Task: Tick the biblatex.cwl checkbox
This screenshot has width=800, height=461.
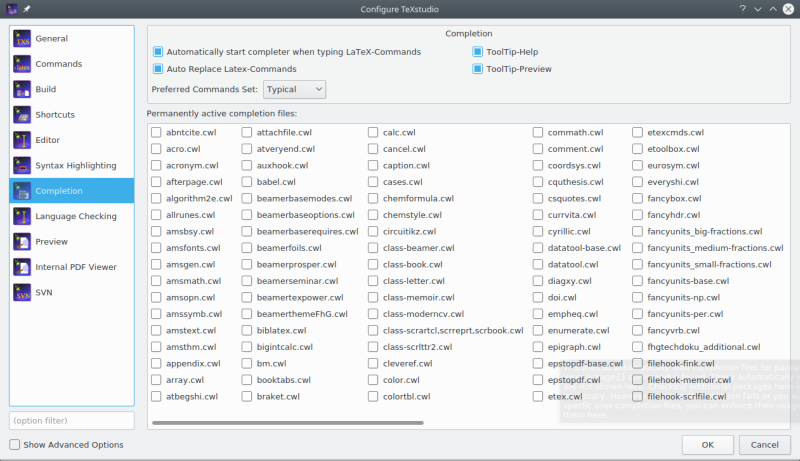Action: [247, 330]
